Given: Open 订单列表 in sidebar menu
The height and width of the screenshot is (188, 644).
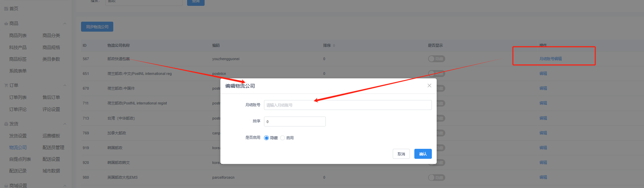Looking at the screenshot, I should coord(18,97).
